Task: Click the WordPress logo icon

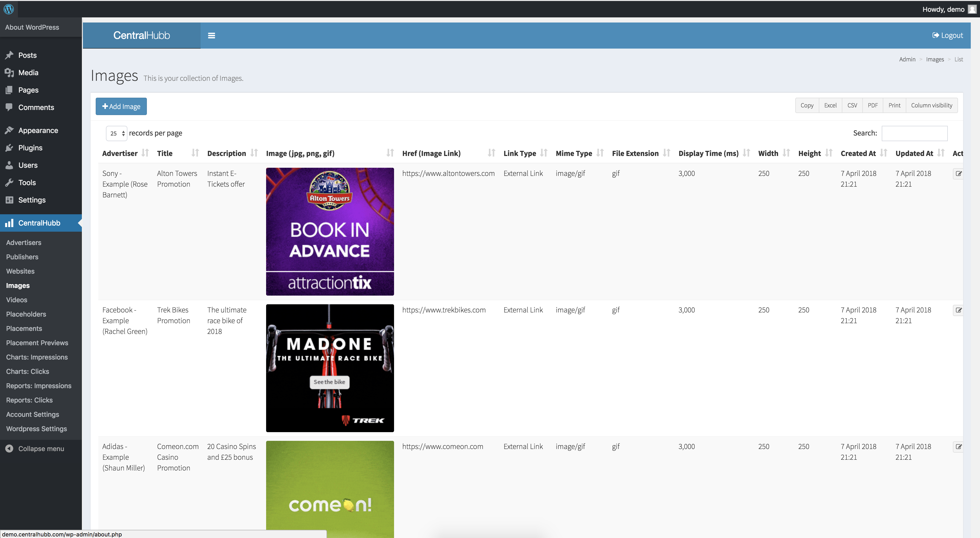Action: point(9,9)
